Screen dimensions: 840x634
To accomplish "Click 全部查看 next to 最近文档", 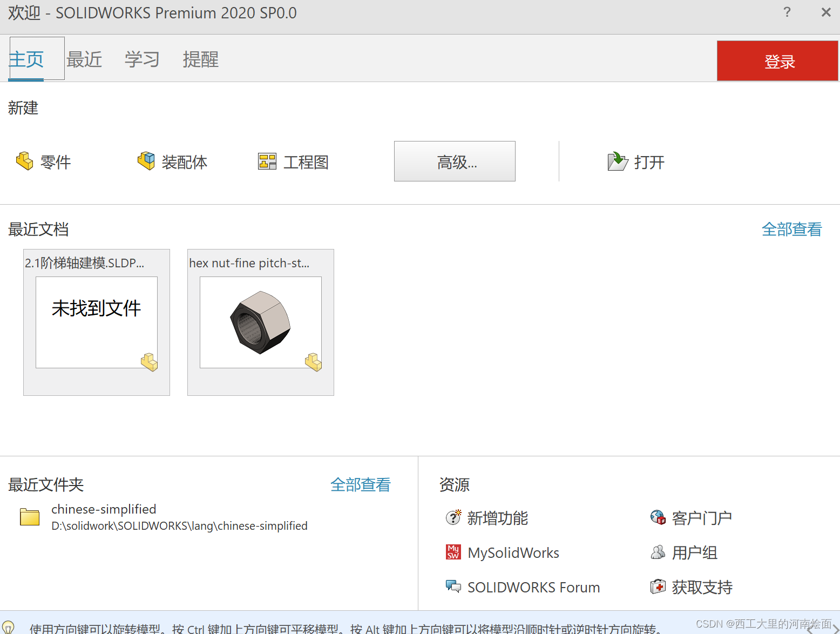I will 791,230.
